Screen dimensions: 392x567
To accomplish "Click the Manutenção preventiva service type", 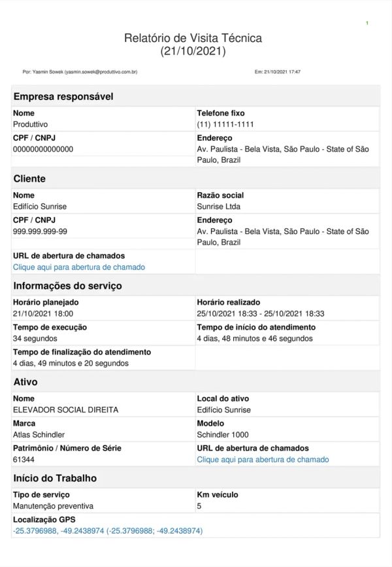I will (x=53, y=506).
